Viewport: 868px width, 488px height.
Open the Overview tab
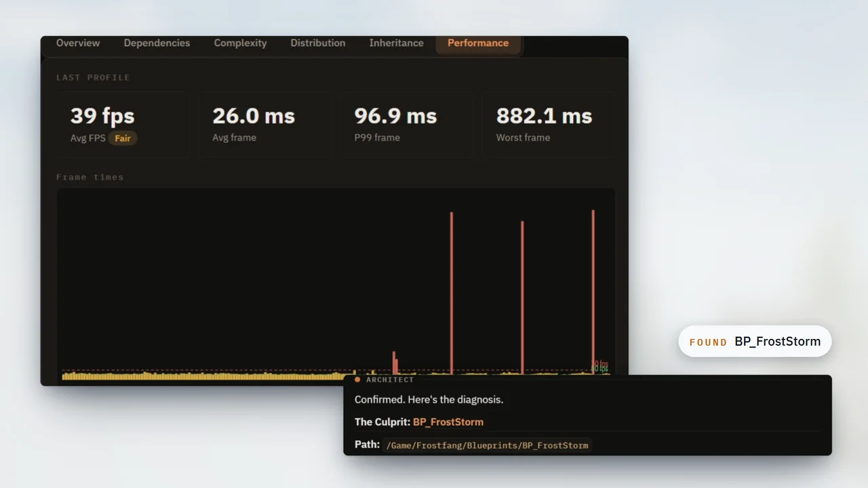tap(78, 43)
